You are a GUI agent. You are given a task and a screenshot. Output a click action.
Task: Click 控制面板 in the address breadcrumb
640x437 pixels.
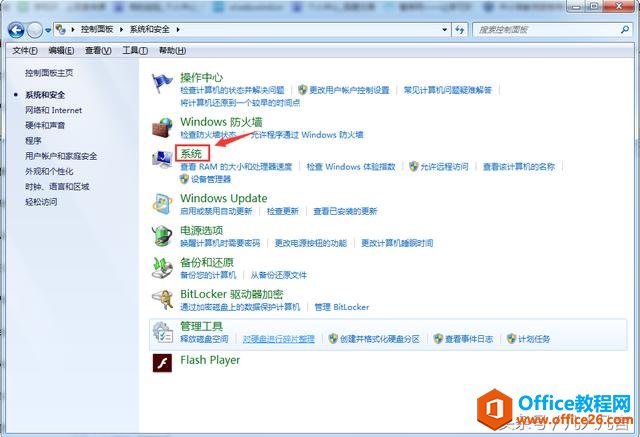point(97,29)
